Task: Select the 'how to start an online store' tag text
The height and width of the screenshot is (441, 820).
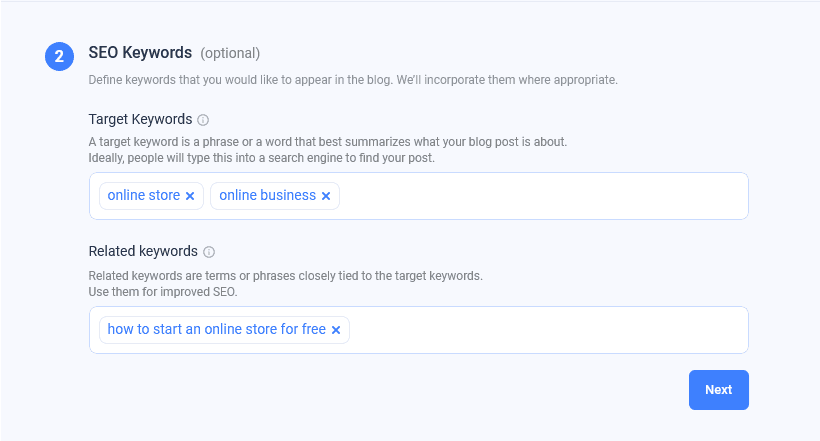Action: [216, 329]
